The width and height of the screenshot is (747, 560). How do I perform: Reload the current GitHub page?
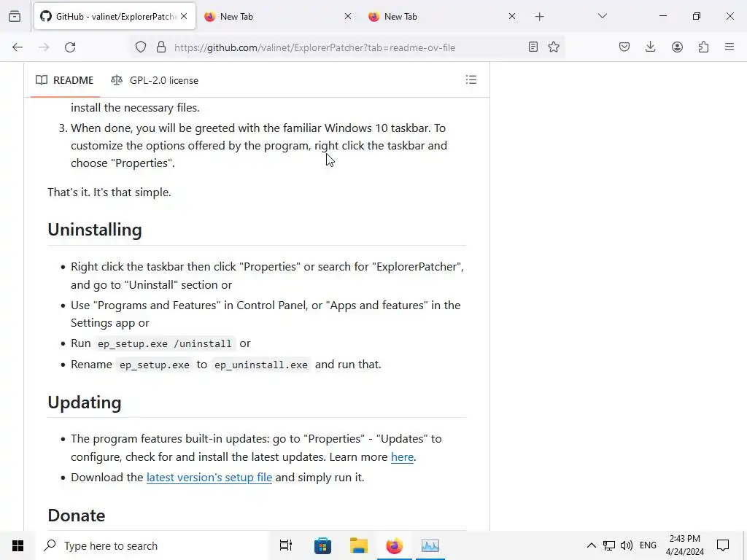[x=70, y=47]
